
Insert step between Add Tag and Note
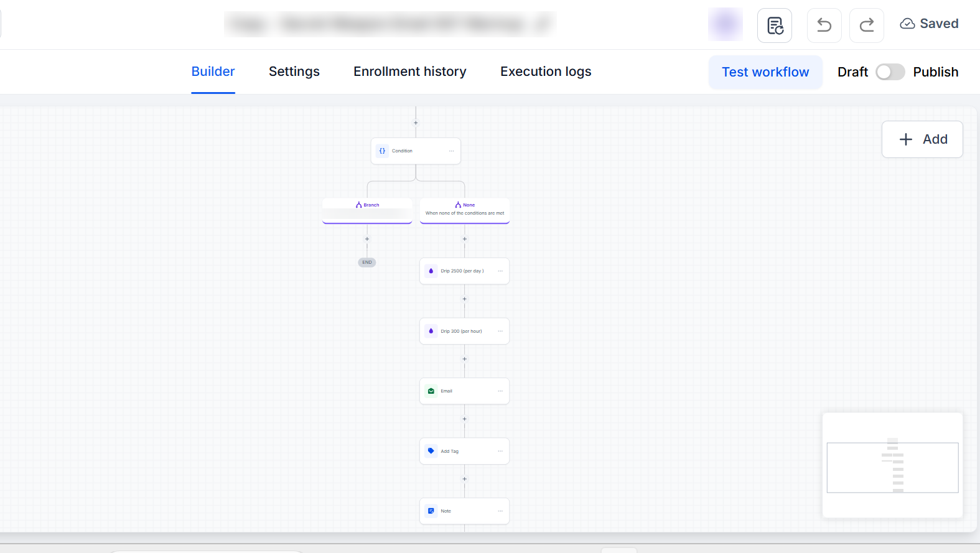465,479
